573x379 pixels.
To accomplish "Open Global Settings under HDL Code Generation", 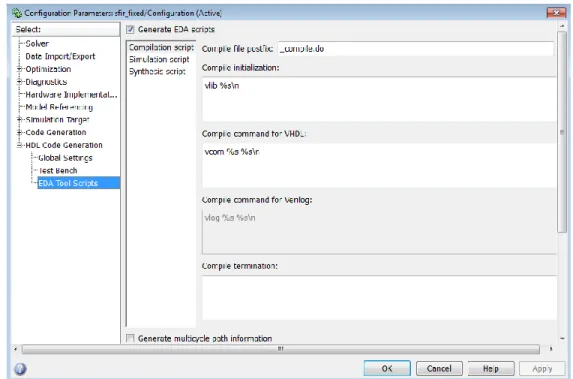I will pyautogui.click(x=65, y=158).
